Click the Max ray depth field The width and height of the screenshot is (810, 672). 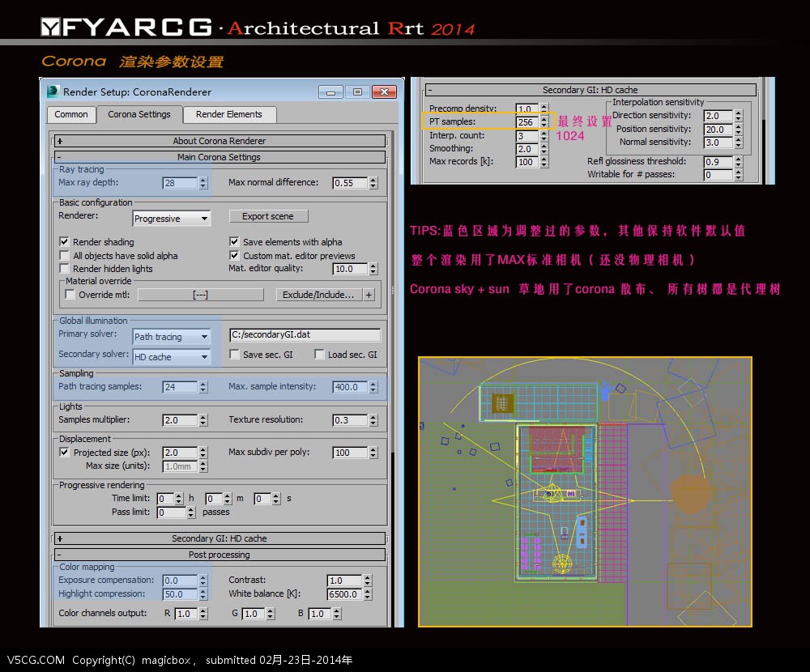point(181,183)
